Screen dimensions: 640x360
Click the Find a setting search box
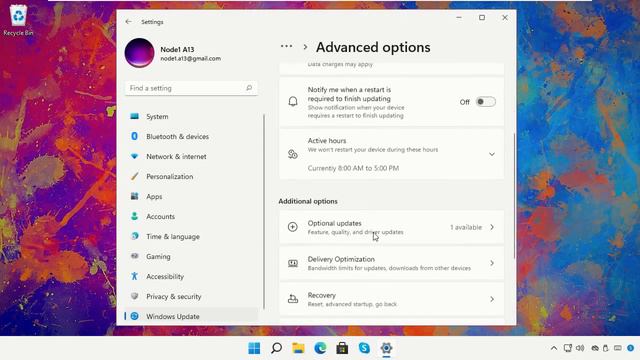[x=191, y=88]
